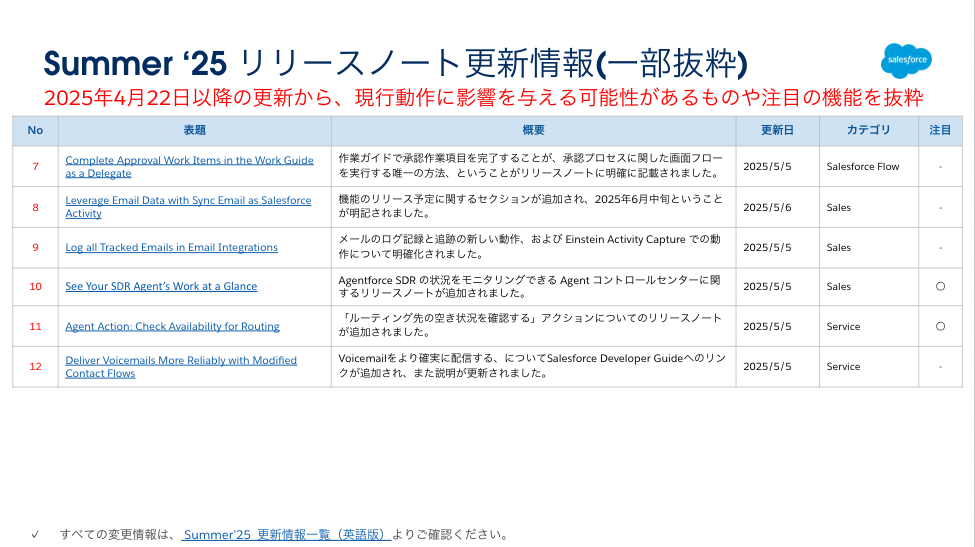
Task: Select row number 12 cell
Action: coord(35,367)
